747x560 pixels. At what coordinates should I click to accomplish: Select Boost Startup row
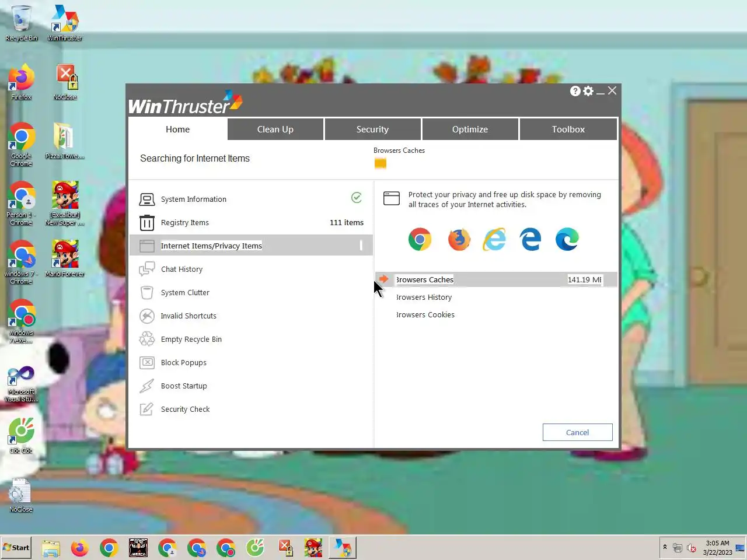[x=251, y=386]
